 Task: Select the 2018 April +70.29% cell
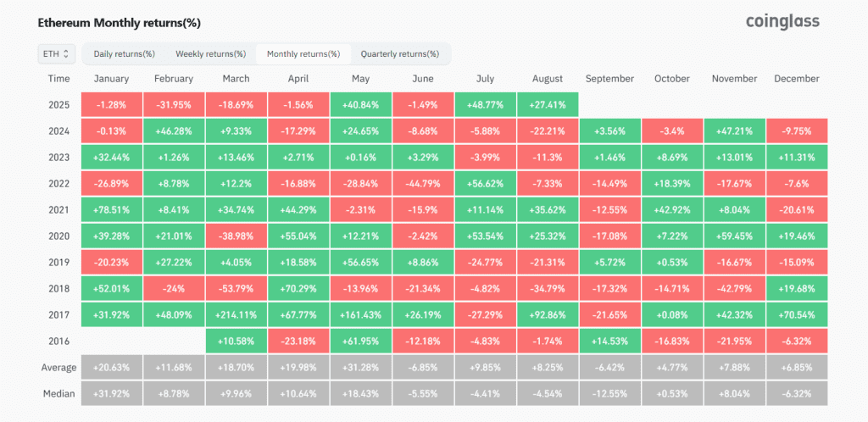pos(298,288)
